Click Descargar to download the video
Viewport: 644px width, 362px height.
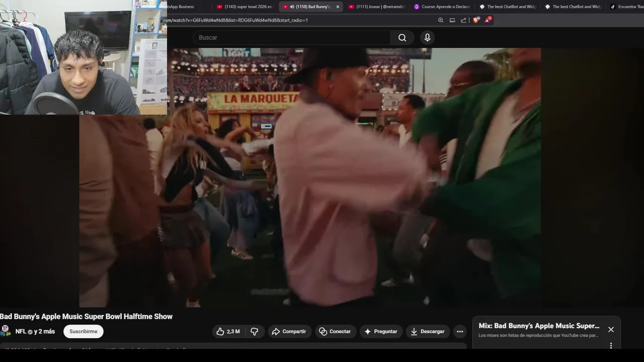[428, 331]
